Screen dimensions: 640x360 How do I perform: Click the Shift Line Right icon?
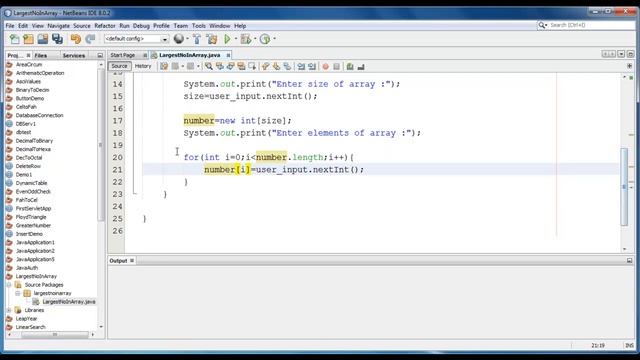tap(312, 66)
